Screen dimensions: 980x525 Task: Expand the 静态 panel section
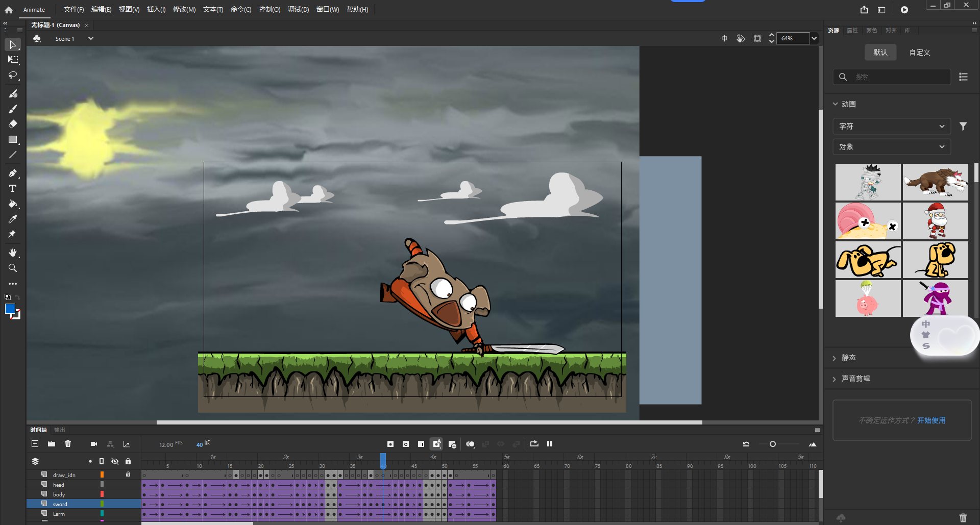pyautogui.click(x=848, y=358)
